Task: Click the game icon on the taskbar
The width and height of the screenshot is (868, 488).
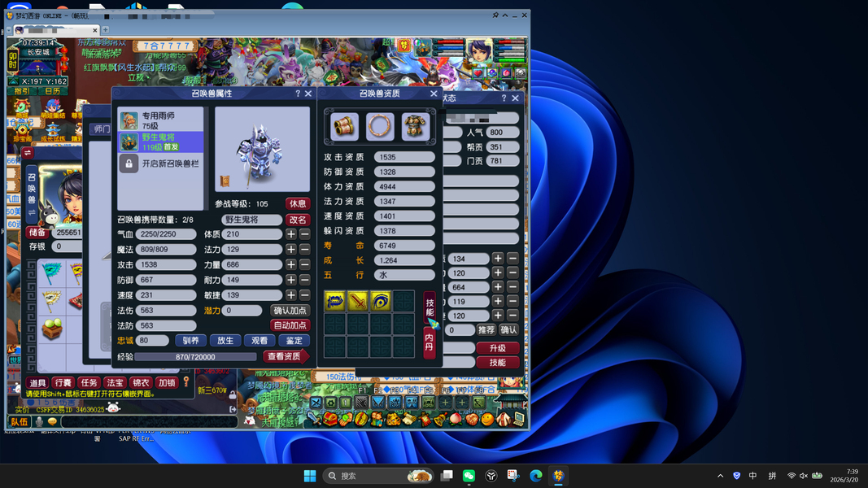Action: click(558, 476)
